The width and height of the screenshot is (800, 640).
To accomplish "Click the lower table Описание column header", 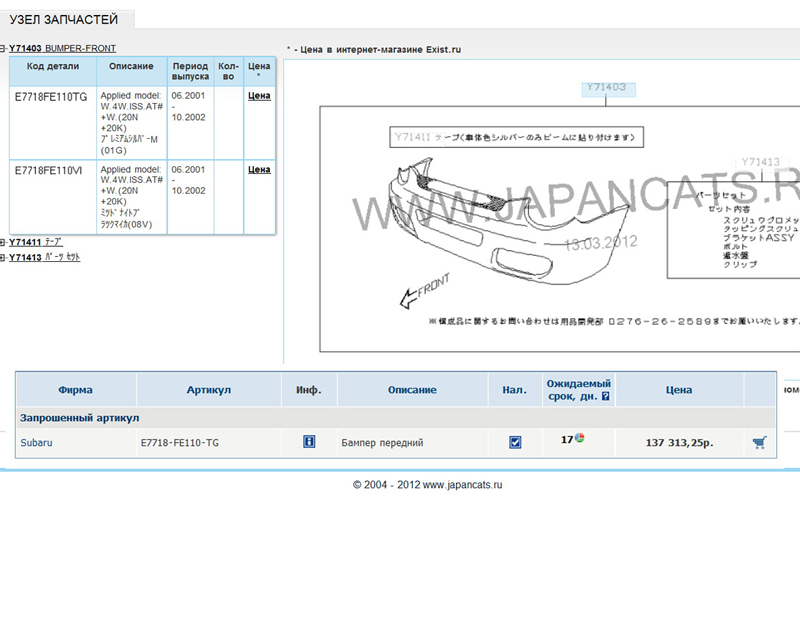I will coord(412,390).
